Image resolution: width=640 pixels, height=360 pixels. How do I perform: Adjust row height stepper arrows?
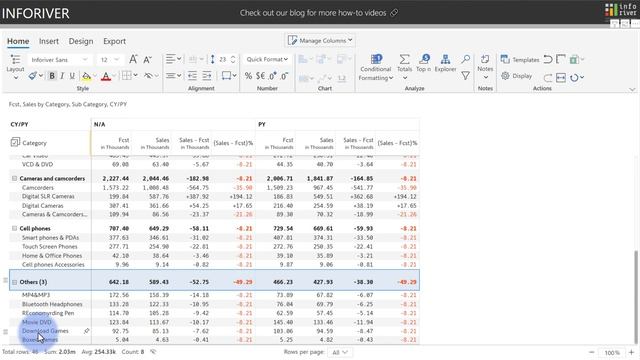(233, 60)
